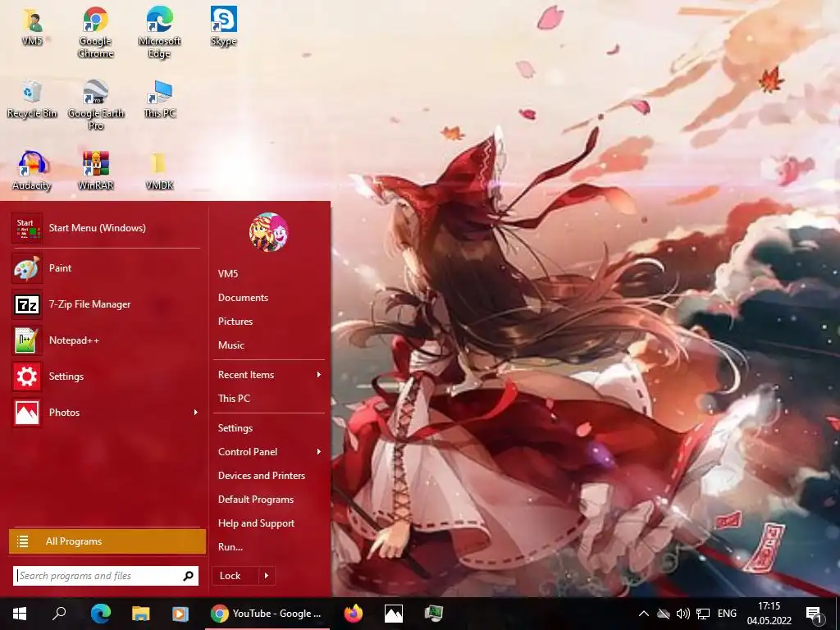Focus the Search programs and files box

[x=106, y=576]
